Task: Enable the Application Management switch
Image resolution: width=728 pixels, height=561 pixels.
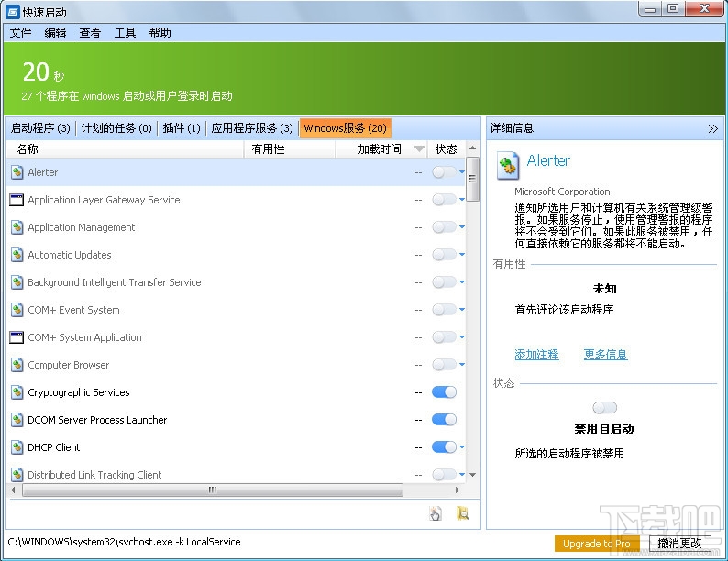Action: 444,227
